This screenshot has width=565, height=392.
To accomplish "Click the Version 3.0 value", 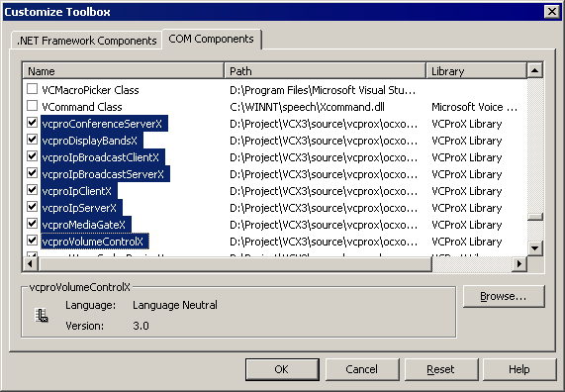I will 141,326.
